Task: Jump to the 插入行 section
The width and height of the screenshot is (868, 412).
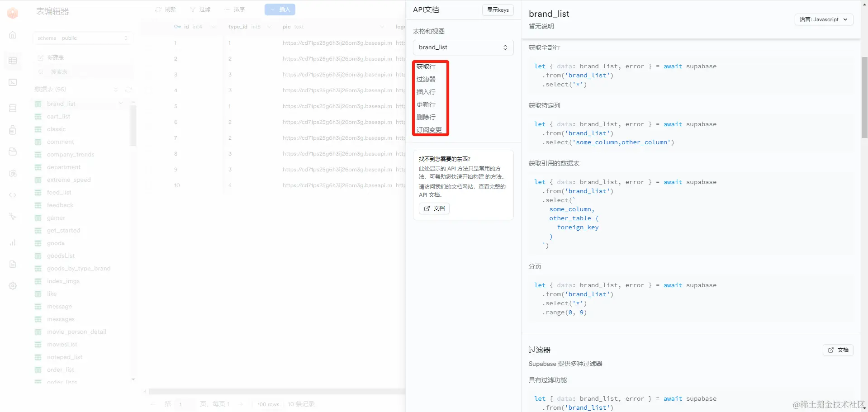Action: tap(426, 92)
